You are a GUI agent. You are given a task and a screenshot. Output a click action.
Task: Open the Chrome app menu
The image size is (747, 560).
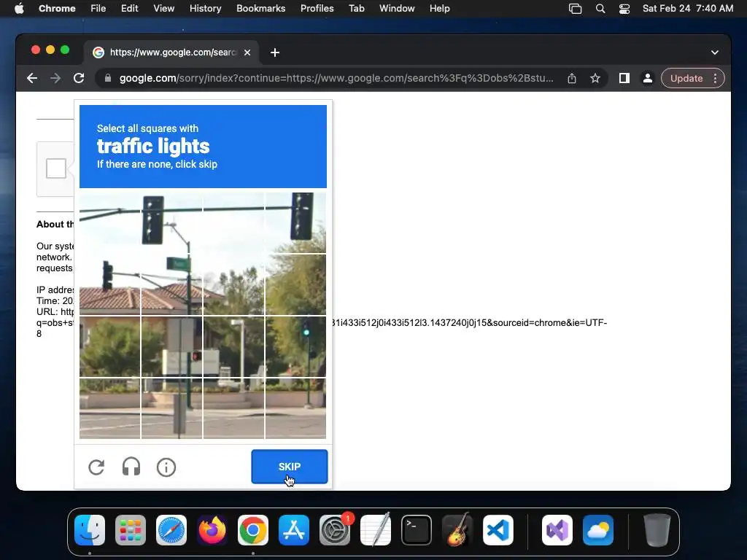click(57, 9)
